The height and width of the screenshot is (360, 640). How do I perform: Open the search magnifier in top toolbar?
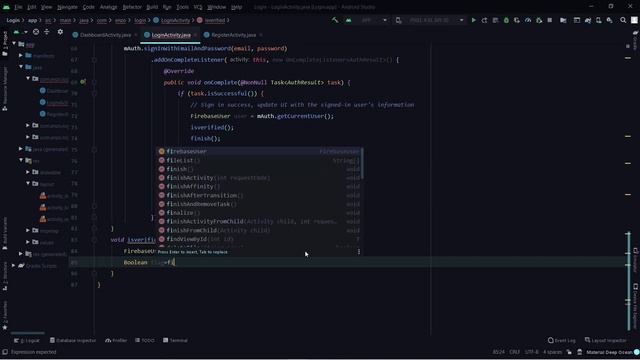click(623, 20)
